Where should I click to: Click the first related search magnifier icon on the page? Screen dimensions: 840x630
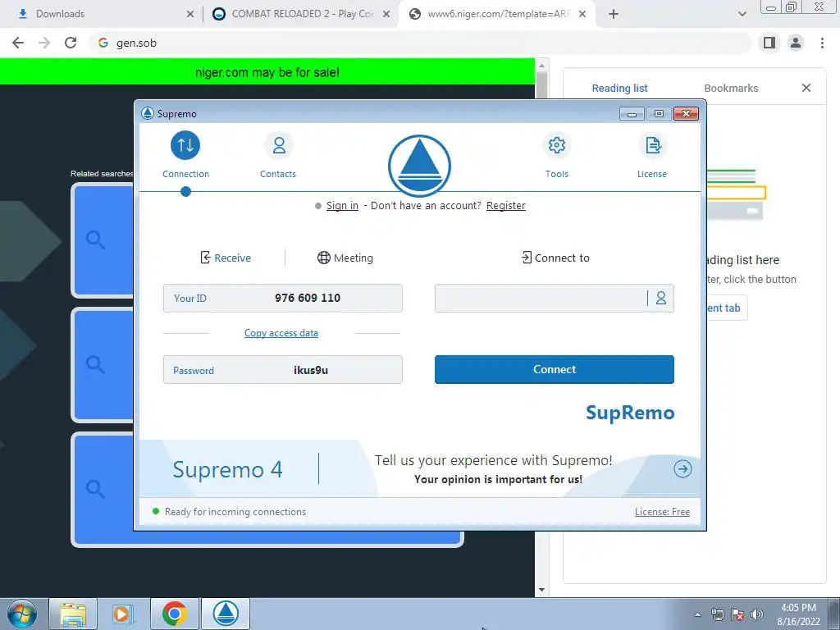tap(95, 240)
